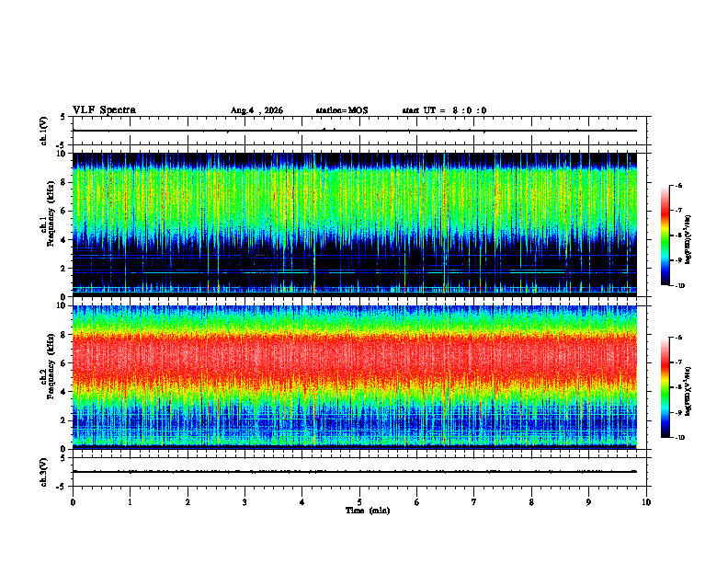Click the ch.2 spectrogram panel

(x=355, y=377)
